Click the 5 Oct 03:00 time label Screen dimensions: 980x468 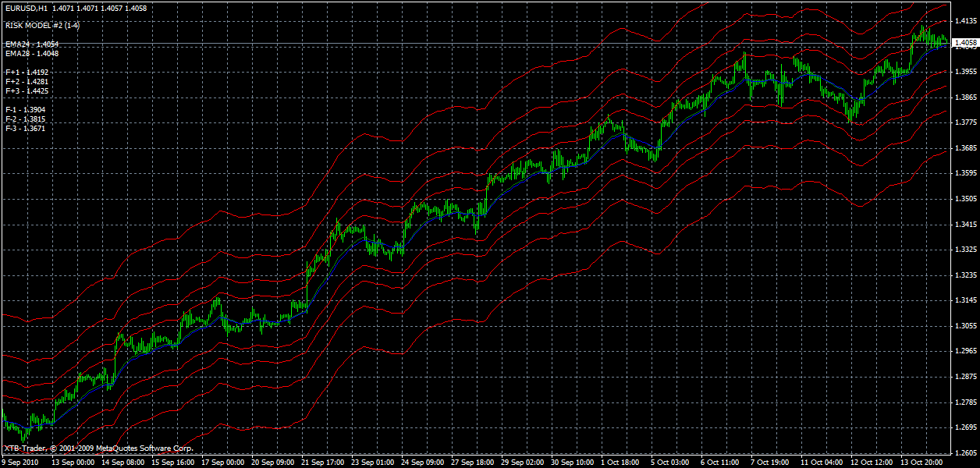click(x=671, y=463)
